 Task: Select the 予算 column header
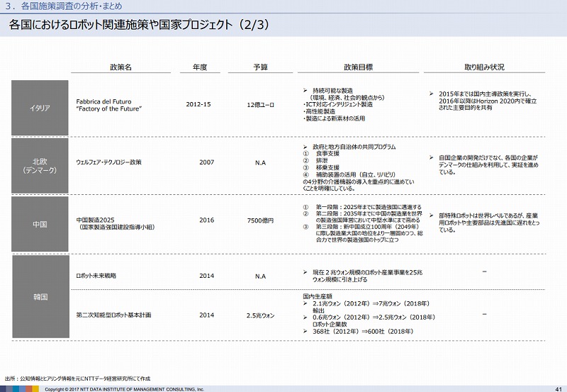[x=260, y=67]
